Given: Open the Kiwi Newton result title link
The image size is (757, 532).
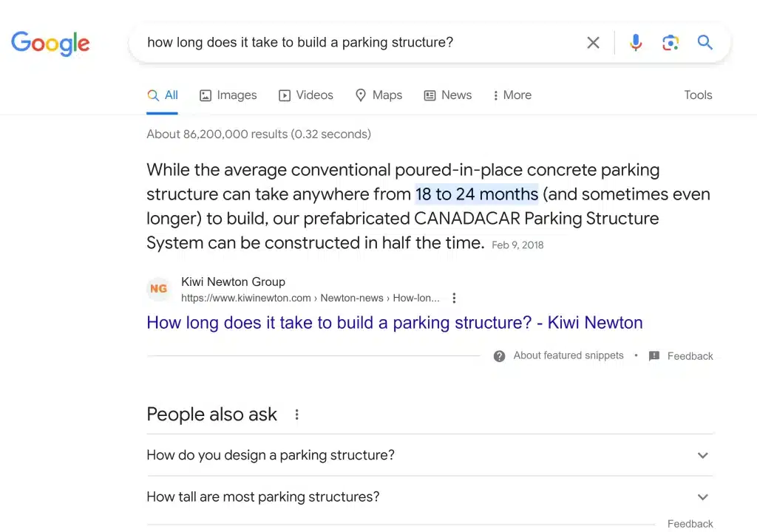Looking at the screenshot, I should pyautogui.click(x=395, y=322).
